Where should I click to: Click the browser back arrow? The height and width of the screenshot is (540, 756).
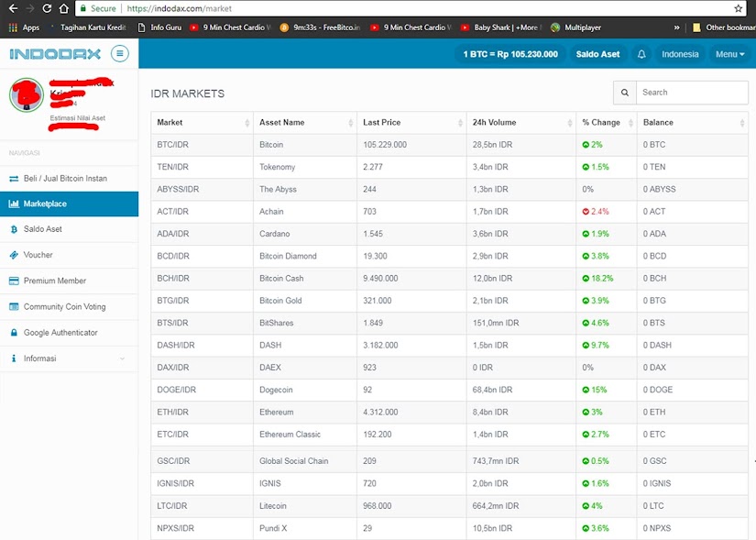[13, 8]
